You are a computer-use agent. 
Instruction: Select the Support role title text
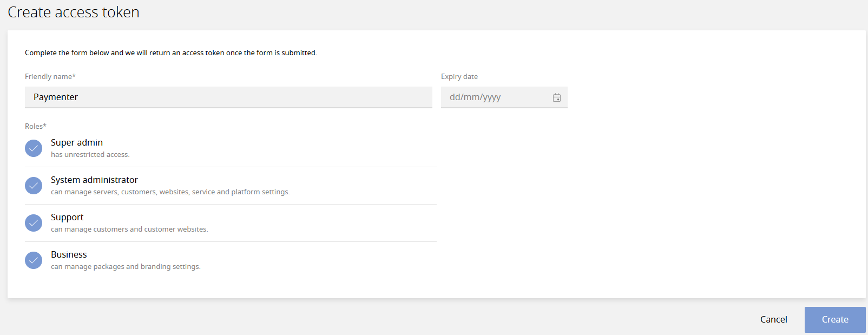click(x=67, y=217)
